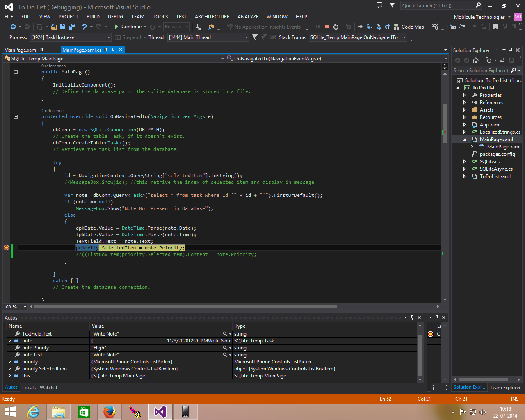Click the Search Solution Explorer field
Screen dimensions: 525x420
pos(481,71)
